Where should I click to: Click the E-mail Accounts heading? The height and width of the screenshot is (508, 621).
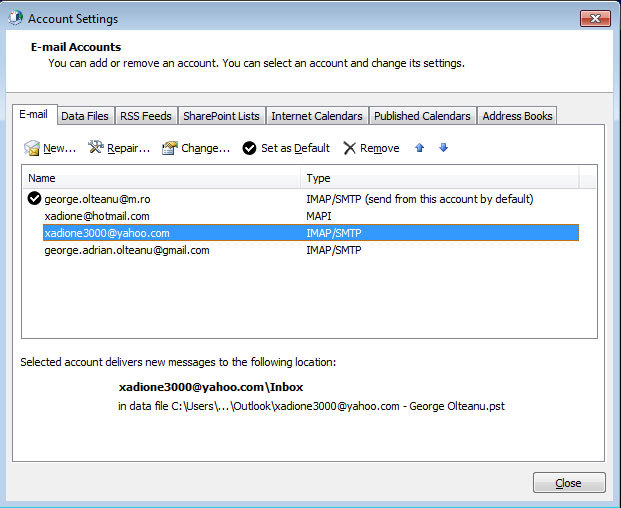(x=76, y=47)
